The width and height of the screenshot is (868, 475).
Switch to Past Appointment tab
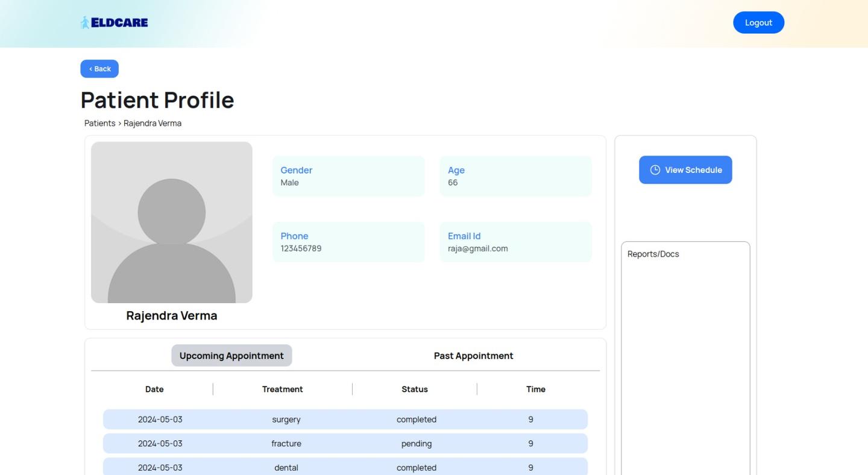(x=473, y=356)
